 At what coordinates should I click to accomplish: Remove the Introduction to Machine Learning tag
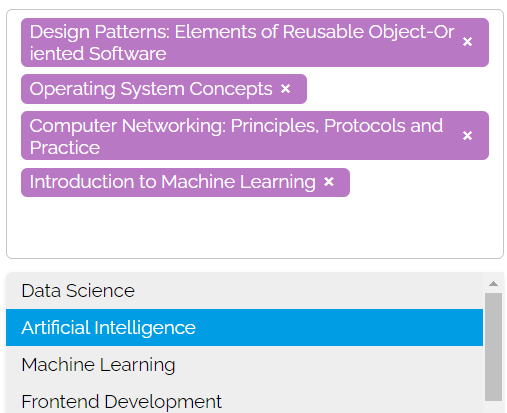[329, 182]
